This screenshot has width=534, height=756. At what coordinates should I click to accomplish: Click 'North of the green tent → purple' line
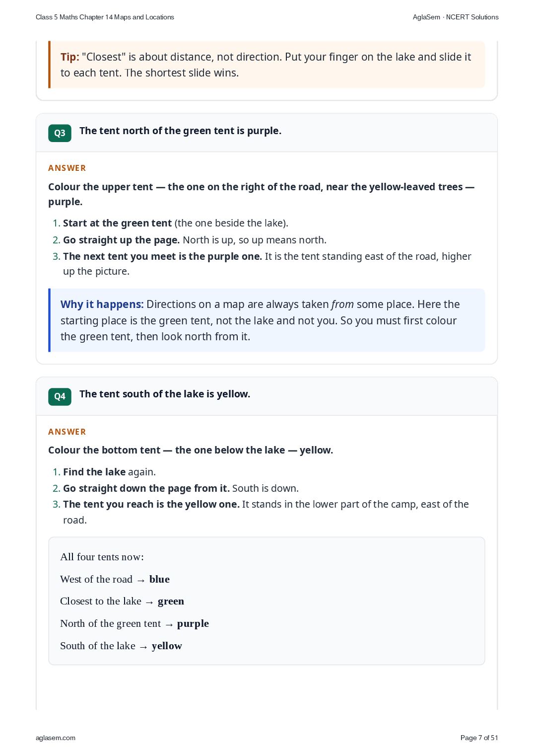click(134, 623)
